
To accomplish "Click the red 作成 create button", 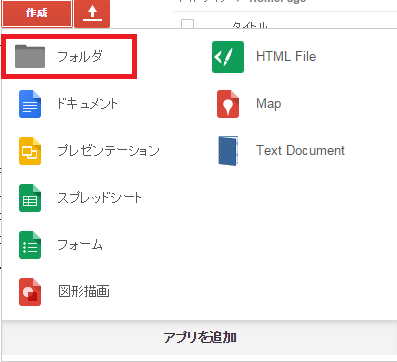I will click(37, 13).
